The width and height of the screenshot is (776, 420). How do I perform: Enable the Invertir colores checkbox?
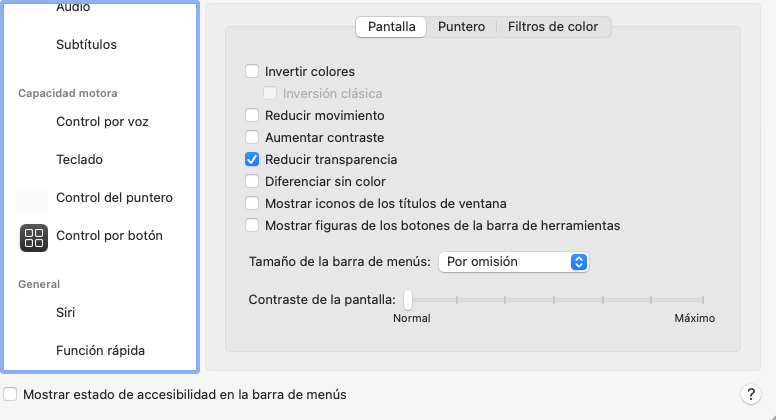pos(252,72)
